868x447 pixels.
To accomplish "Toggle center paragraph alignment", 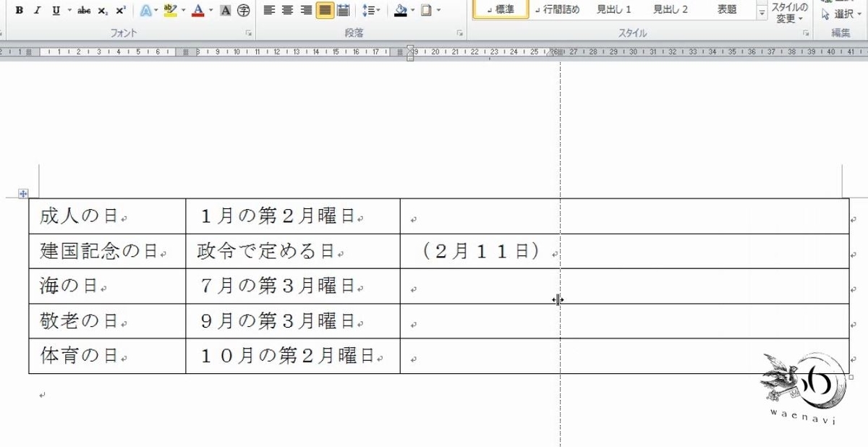I will coord(287,9).
